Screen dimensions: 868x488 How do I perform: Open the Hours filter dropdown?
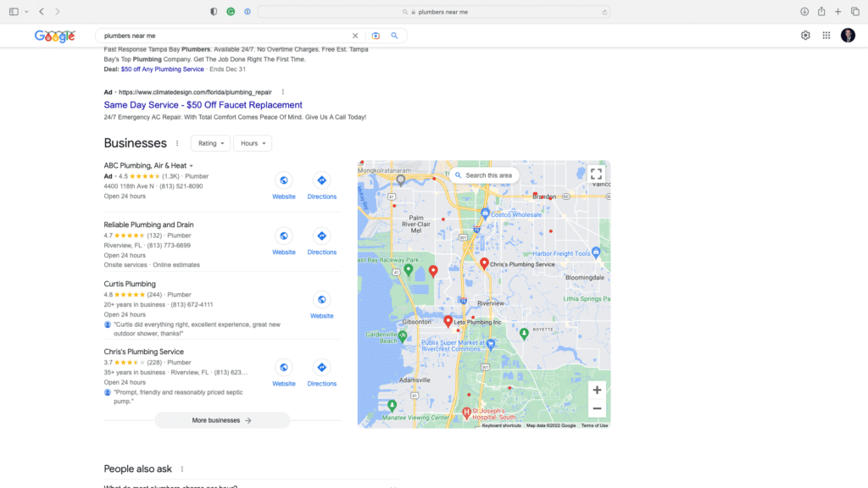pos(253,143)
